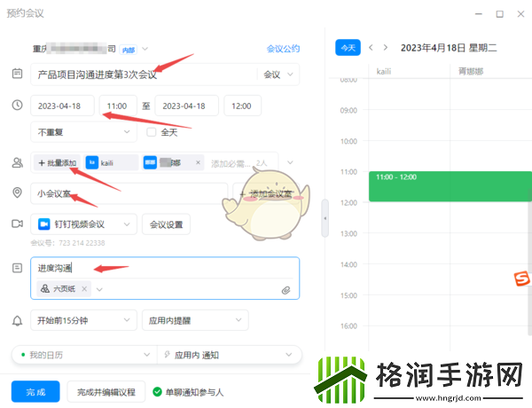This screenshot has width=532, height=408.
Task: Click the 小会议室 location field
Action: click(x=129, y=193)
